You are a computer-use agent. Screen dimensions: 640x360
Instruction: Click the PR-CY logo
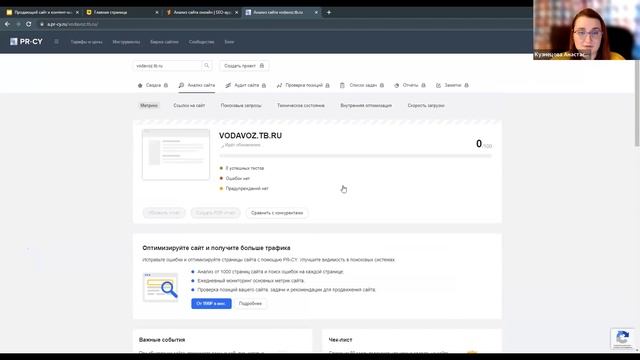(x=26, y=42)
